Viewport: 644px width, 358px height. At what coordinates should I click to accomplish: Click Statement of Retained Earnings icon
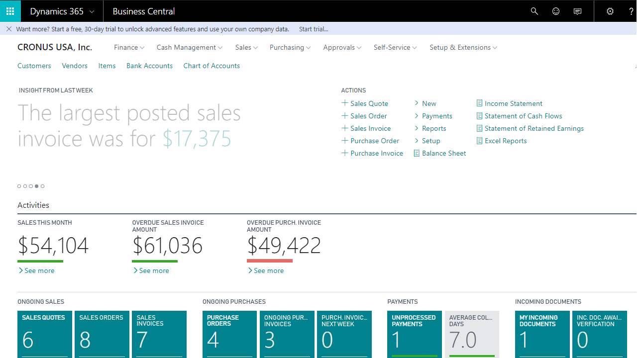[479, 128]
